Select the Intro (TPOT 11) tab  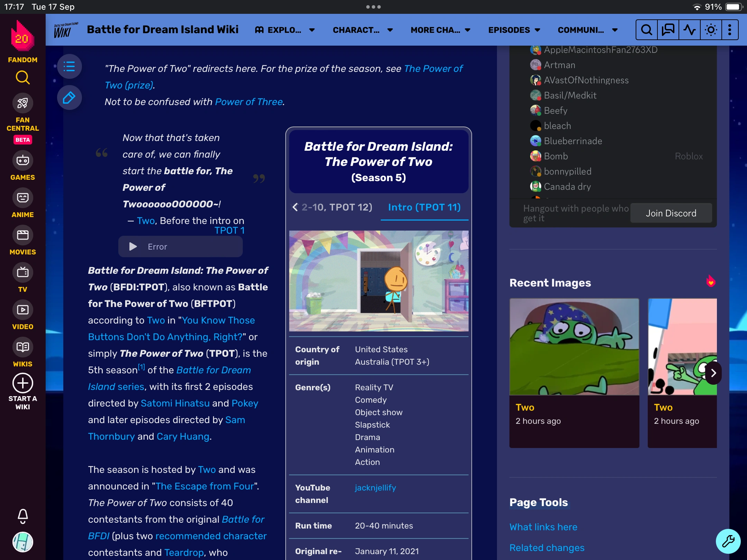click(x=424, y=207)
